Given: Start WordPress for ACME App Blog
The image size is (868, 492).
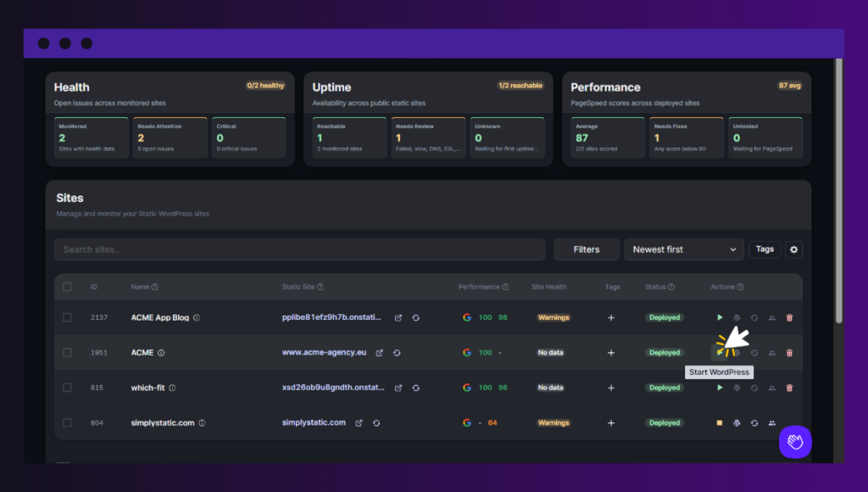Looking at the screenshot, I should pyautogui.click(x=720, y=317).
